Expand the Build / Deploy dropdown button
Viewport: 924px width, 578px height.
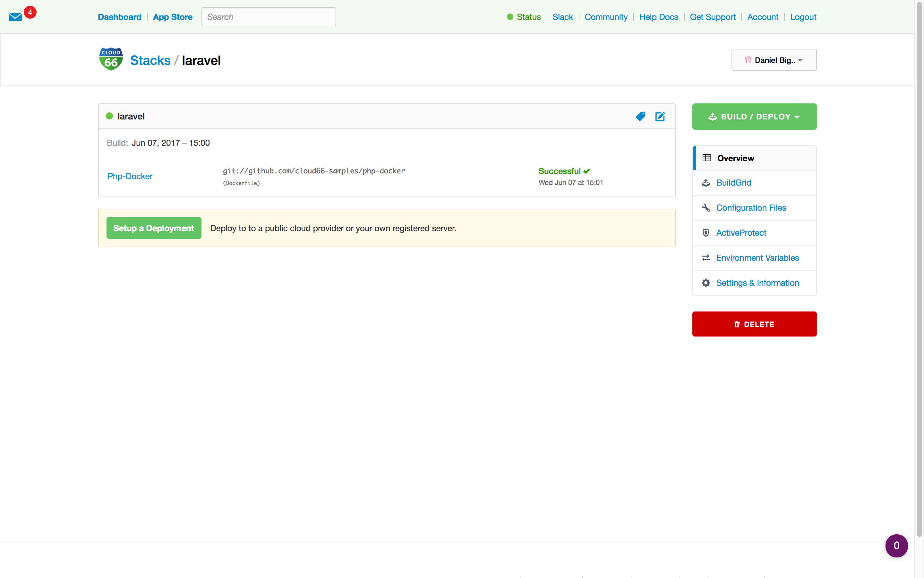pyautogui.click(x=755, y=117)
